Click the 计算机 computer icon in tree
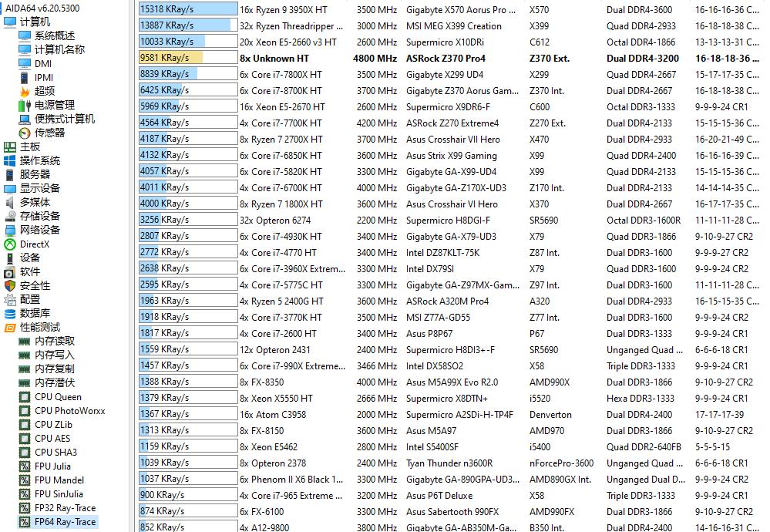This screenshot has height=532, width=770. pyautogui.click(x=10, y=22)
